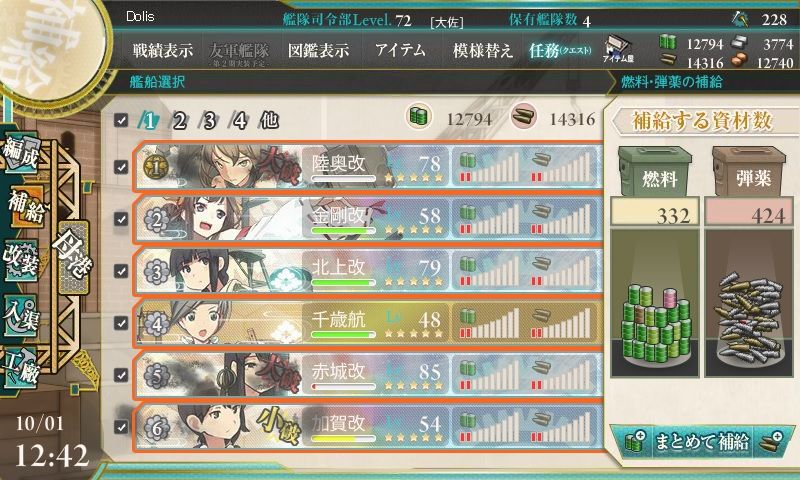The width and height of the screenshot is (800, 480).
Task: Click 金剛改 fuel gauge bar
Action: coord(489,219)
